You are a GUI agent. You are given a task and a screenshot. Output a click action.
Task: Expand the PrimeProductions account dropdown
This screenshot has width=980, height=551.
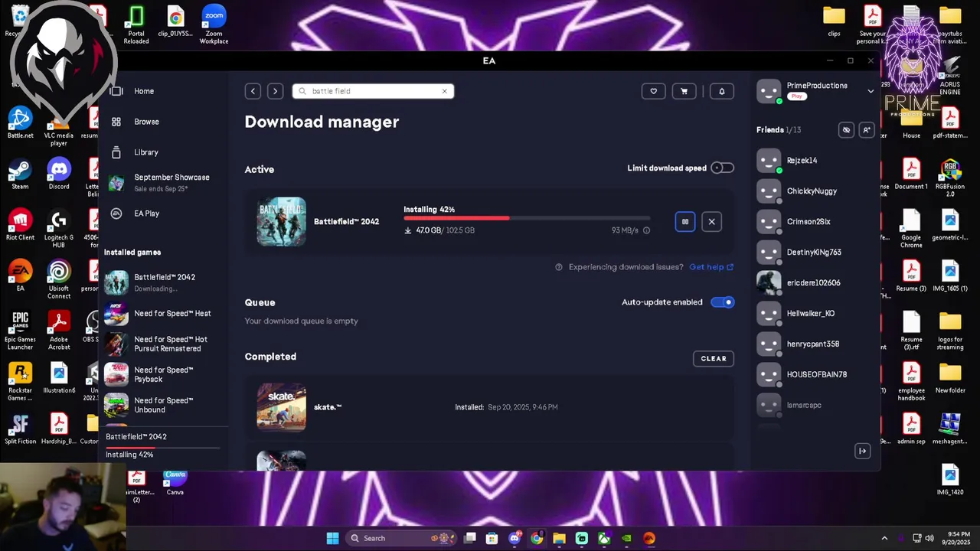coord(871,91)
